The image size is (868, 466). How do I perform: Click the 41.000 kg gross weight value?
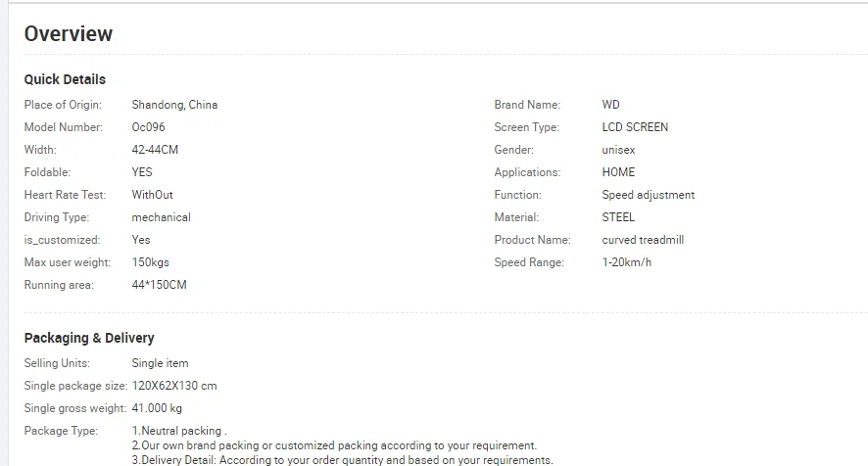coord(157,408)
